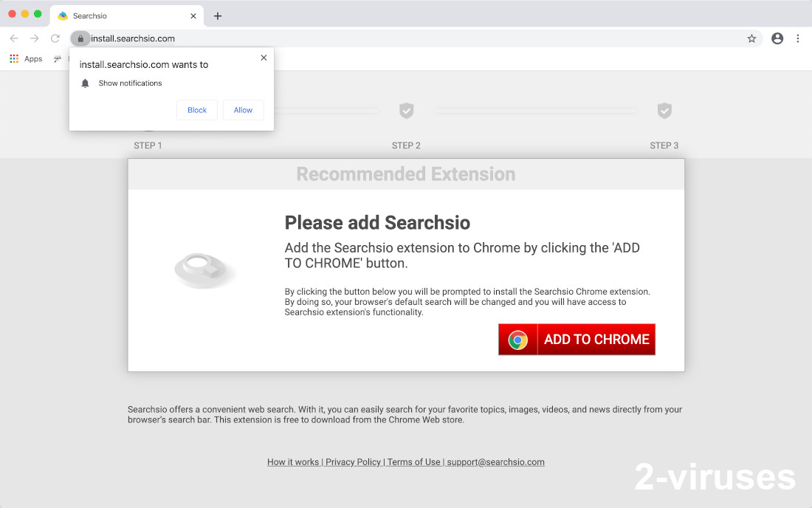Click the lock icon in the address bar
Viewport: 812px width, 508px height.
pyautogui.click(x=80, y=38)
